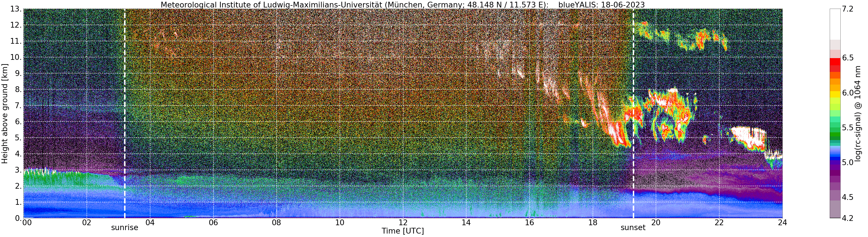Click the '6.0' colorbar tick value
Screen dimensions: 868x237
pos(848,93)
